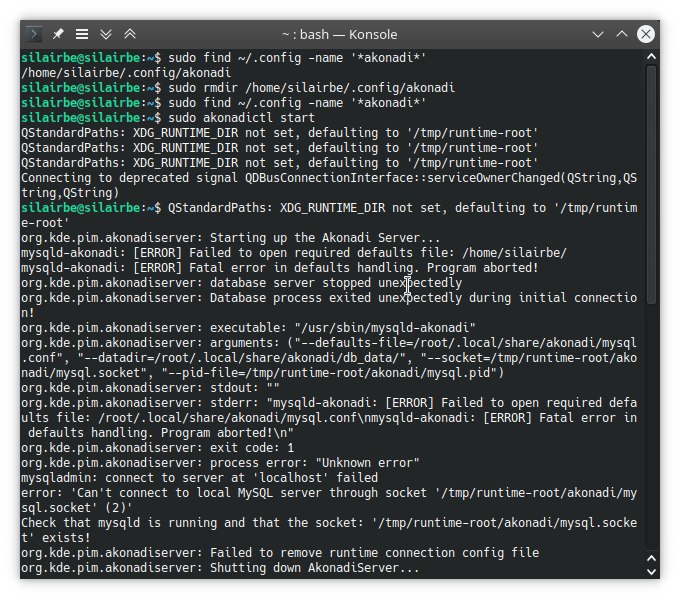The image size is (680, 599).
Task: Click the first 'sudo find ~/.config -name' command
Action: pos(297,58)
